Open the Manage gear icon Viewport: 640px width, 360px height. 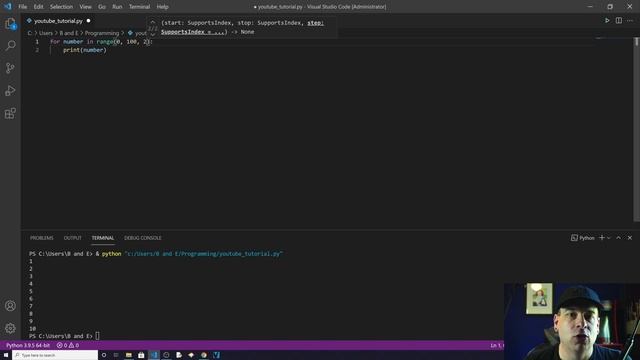tap(10, 328)
